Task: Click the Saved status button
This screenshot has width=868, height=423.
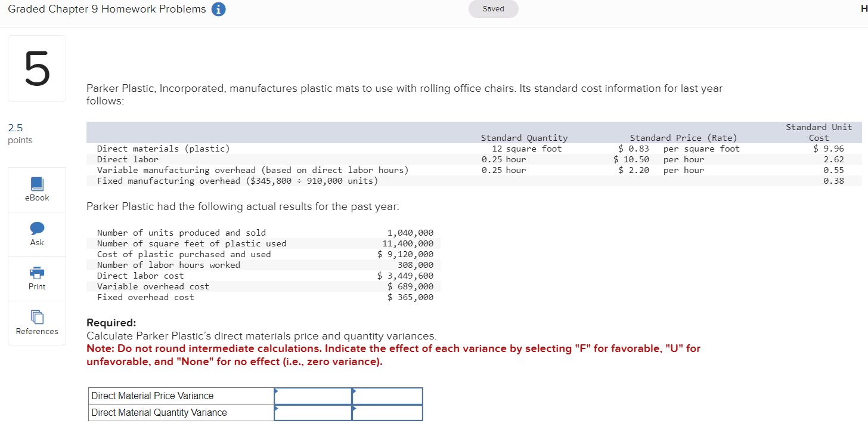Action: pyautogui.click(x=493, y=9)
